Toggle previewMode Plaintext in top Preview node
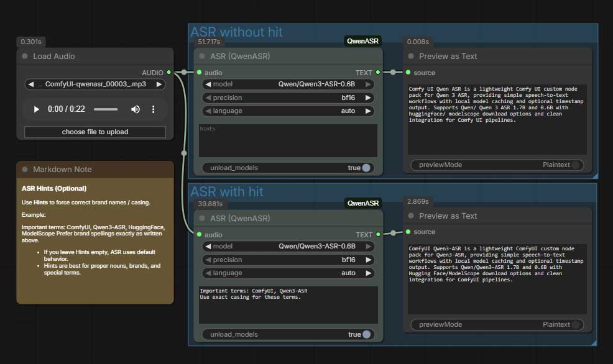This screenshot has width=613, height=364. point(497,165)
